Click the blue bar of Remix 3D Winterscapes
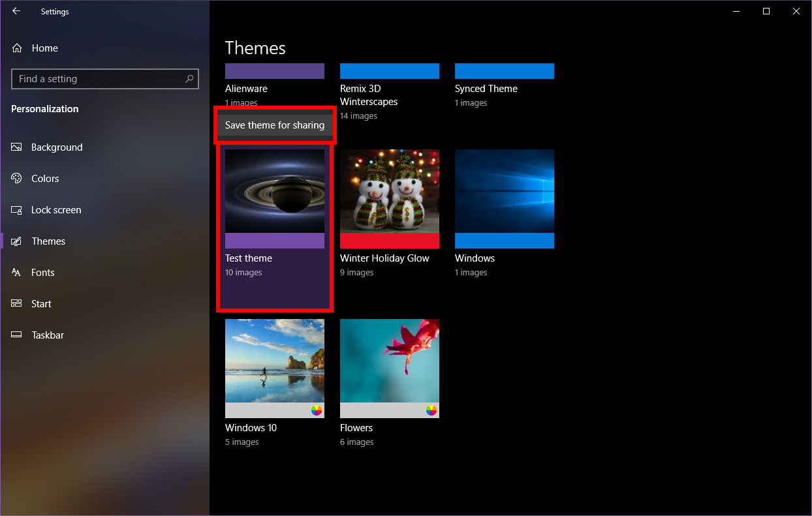Screen dimensions: 812x516 (390, 71)
